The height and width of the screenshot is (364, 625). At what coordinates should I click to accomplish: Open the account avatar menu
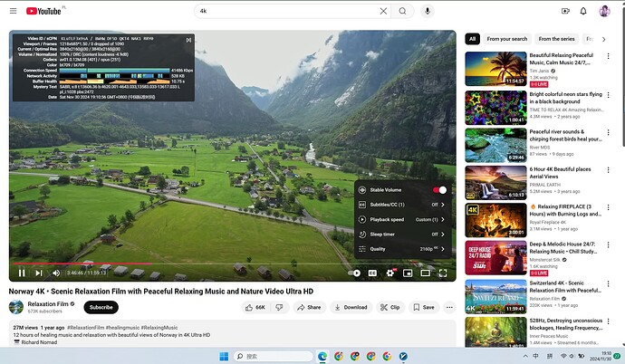tap(605, 11)
